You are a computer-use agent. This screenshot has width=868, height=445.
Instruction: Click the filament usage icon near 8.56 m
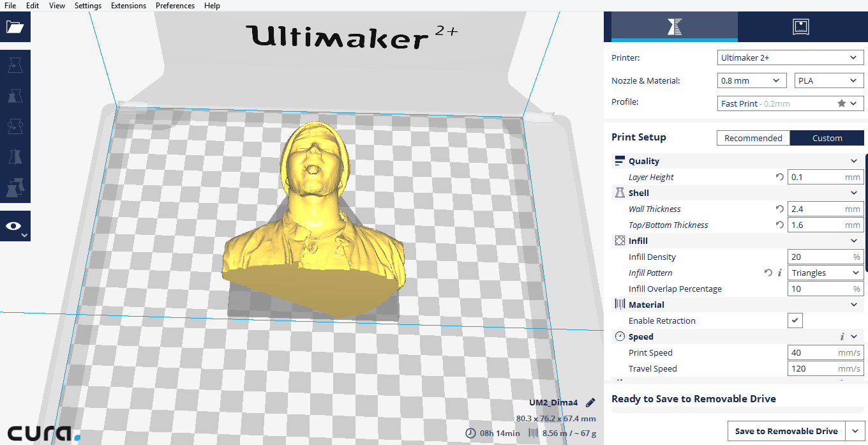click(534, 433)
